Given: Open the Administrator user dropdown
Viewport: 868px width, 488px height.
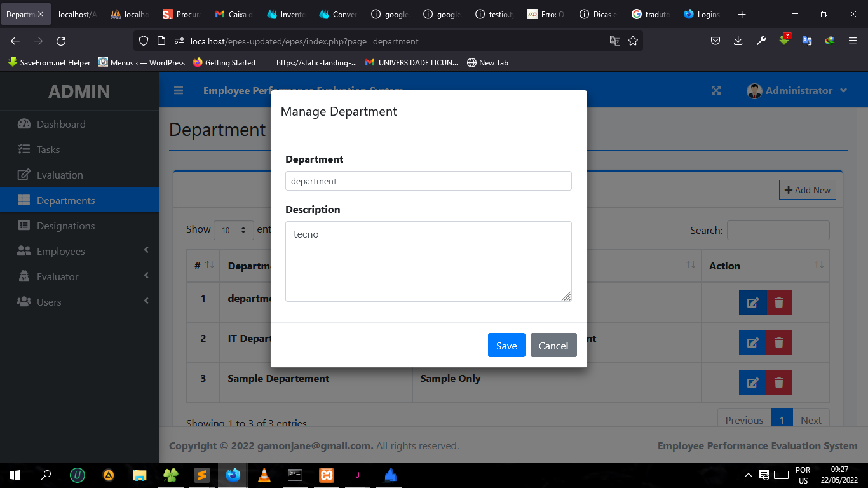Looking at the screenshot, I should pyautogui.click(x=797, y=91).
